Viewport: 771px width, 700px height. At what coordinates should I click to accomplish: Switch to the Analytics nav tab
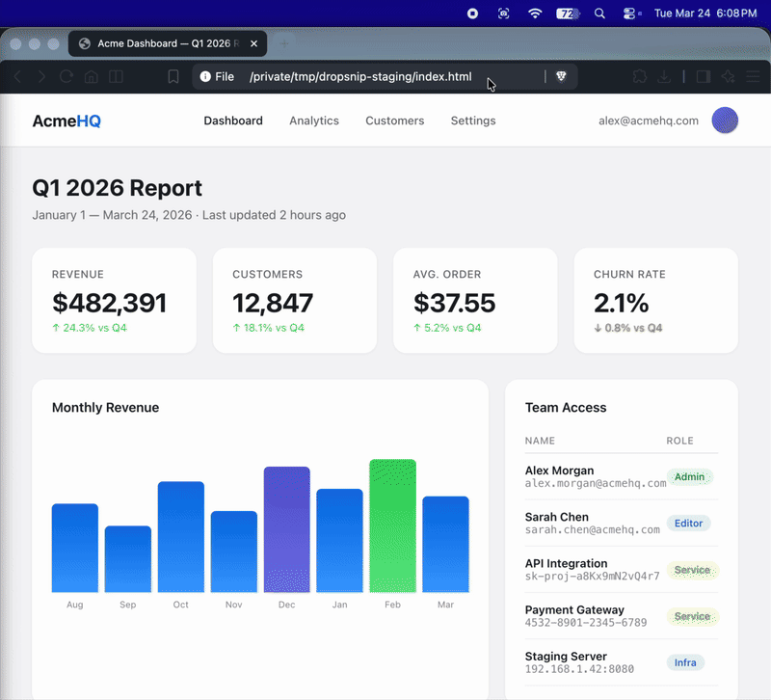coord(314,121)
